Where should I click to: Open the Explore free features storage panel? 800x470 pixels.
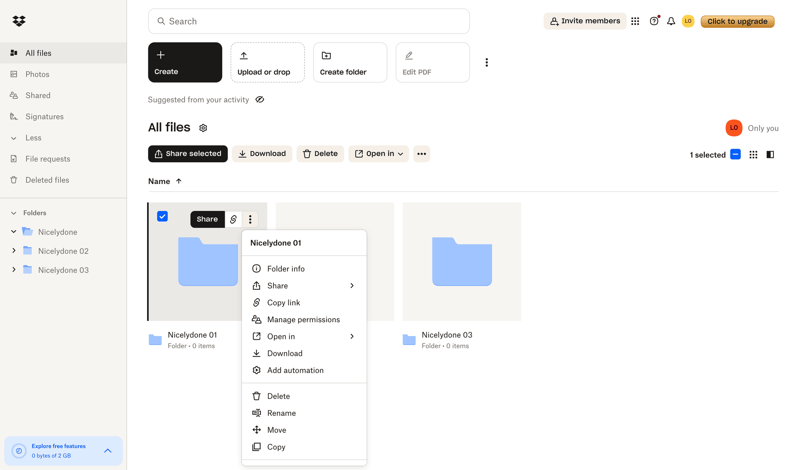point(63,451)
